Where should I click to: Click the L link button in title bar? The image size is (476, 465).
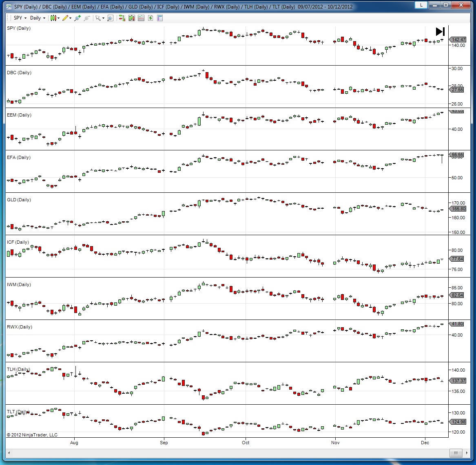tap(421, 5)
